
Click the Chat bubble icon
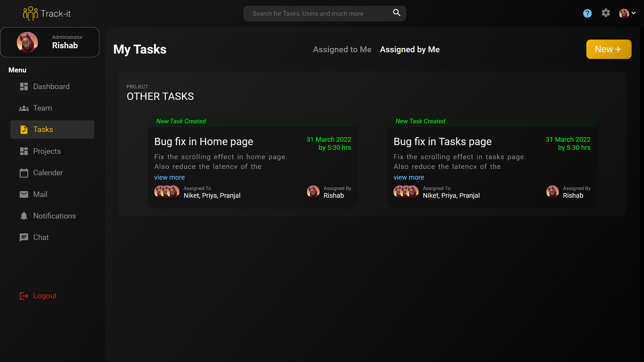pos(24,237)
